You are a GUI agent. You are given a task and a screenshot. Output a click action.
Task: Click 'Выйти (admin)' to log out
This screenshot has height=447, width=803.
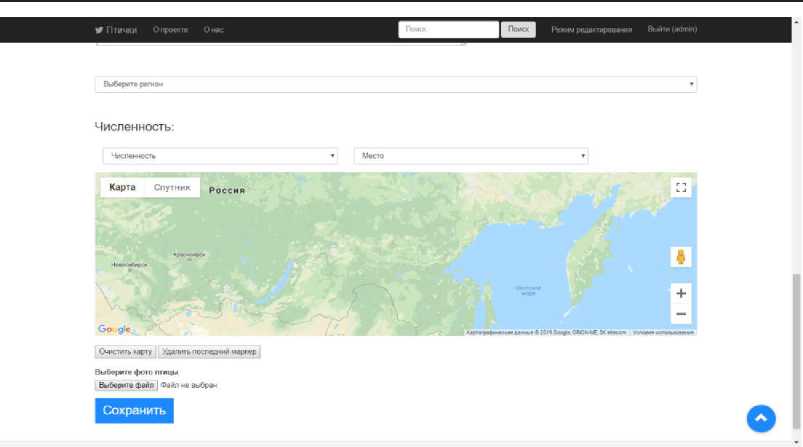click(x=672, y=30)
